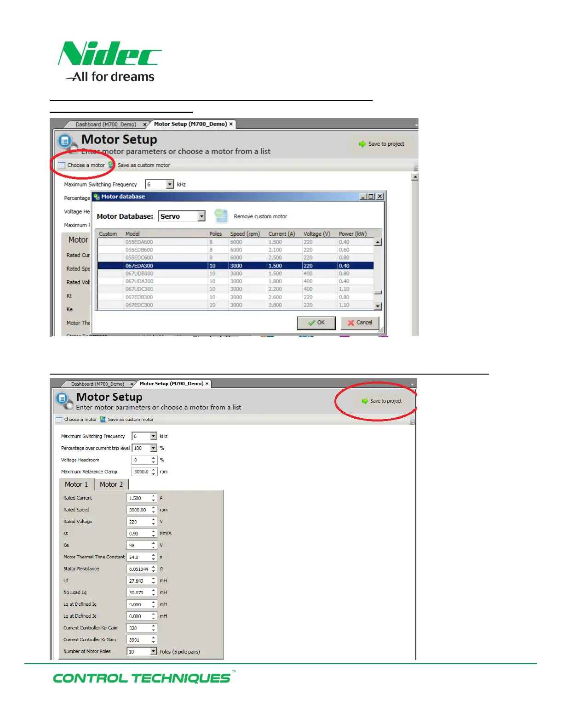Click the Remove custom motor icon
Viewport: 563px width, 728px height.
221,216
